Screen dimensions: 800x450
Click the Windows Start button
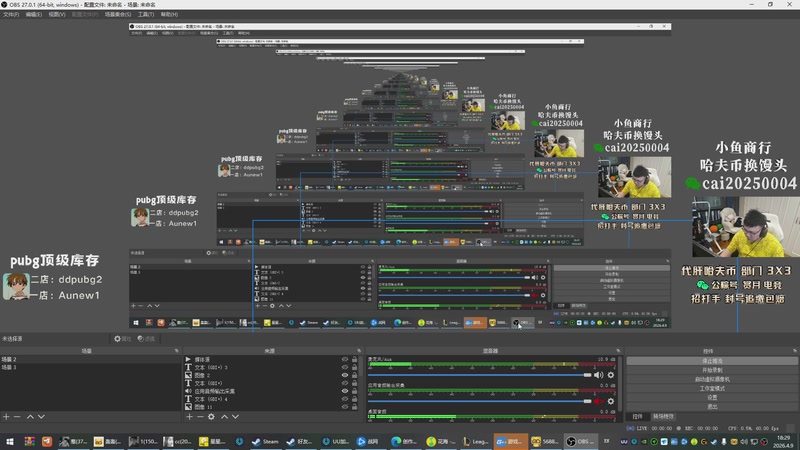click(10, 442)
